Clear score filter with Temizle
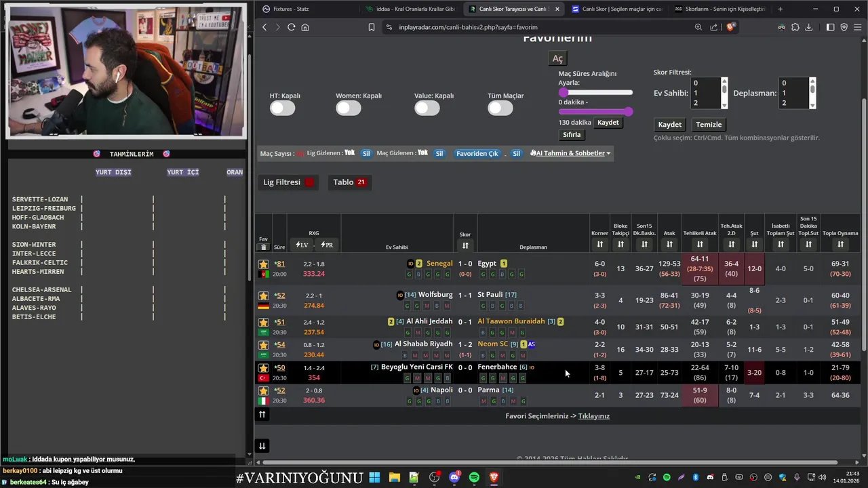The image size is (868, 488). (x=709, y=125)
